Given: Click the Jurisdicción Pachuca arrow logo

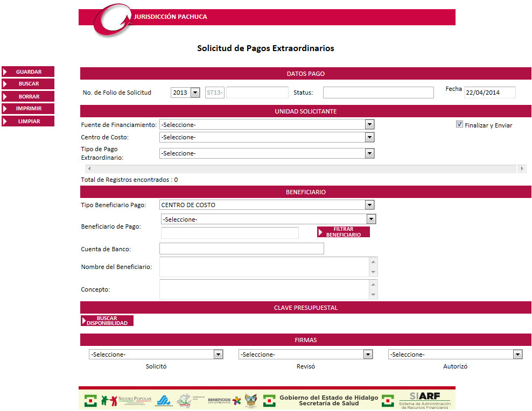Looking at the screenshot, I should coord(112,20).
